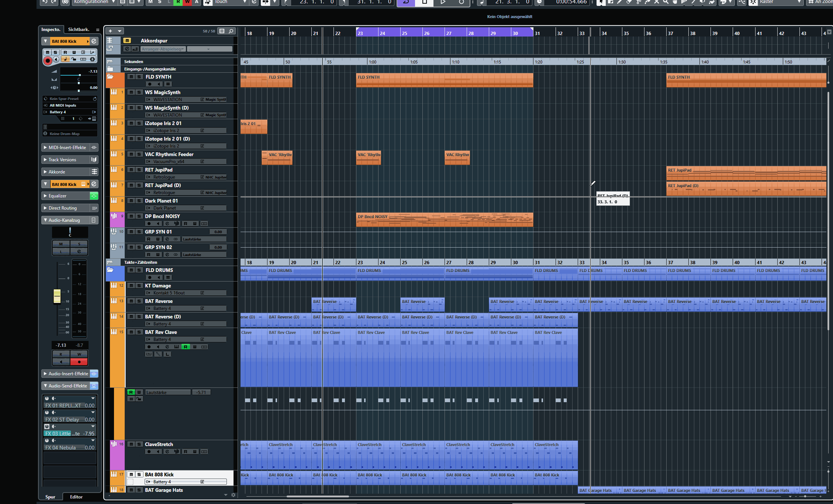Switch to the Editor tab
Screen dimensions: 833x504
[76, 497]
